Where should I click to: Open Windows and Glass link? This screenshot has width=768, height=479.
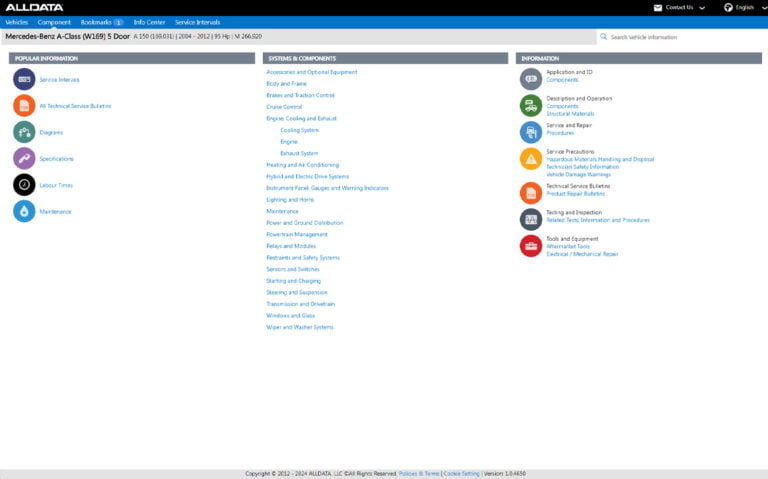pyautogui.click(x=290, y=315)
